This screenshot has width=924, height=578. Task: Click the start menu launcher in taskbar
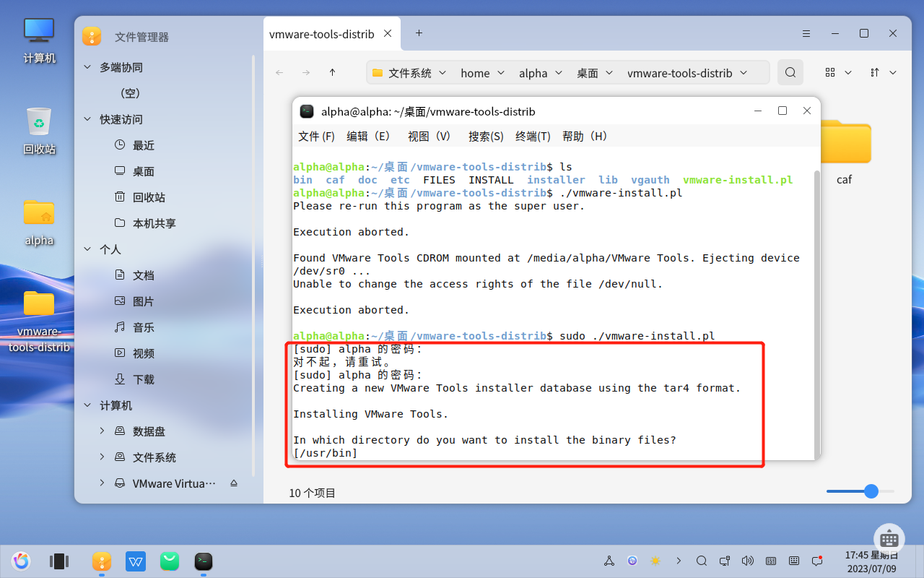21,561
